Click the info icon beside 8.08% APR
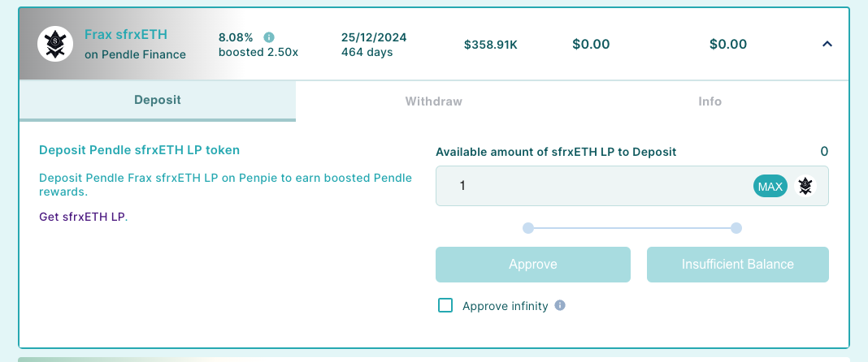This screenshot has width=868, height=362. tap(269, 37)
